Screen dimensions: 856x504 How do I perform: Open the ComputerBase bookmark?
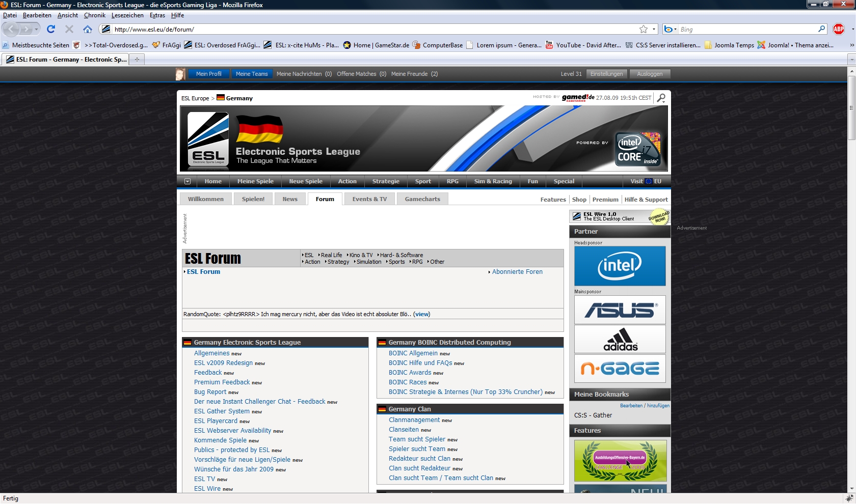click(x=438, y=45)
